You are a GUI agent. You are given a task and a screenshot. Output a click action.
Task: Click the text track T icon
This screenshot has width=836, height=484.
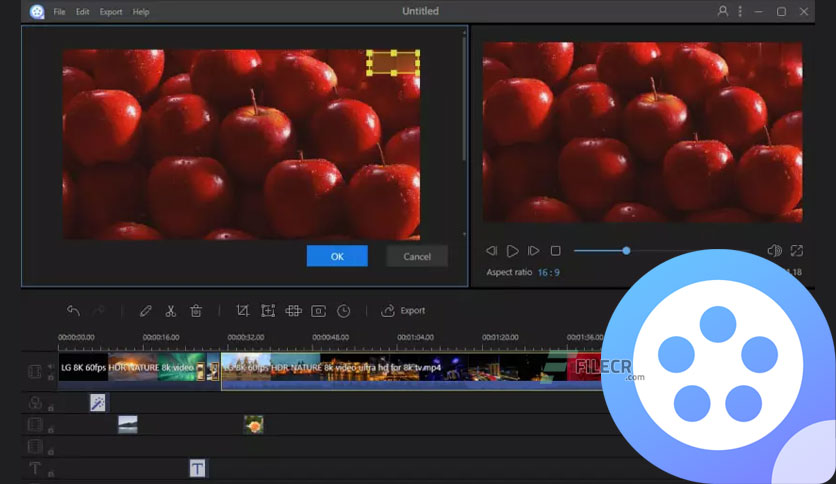(35, 468)
